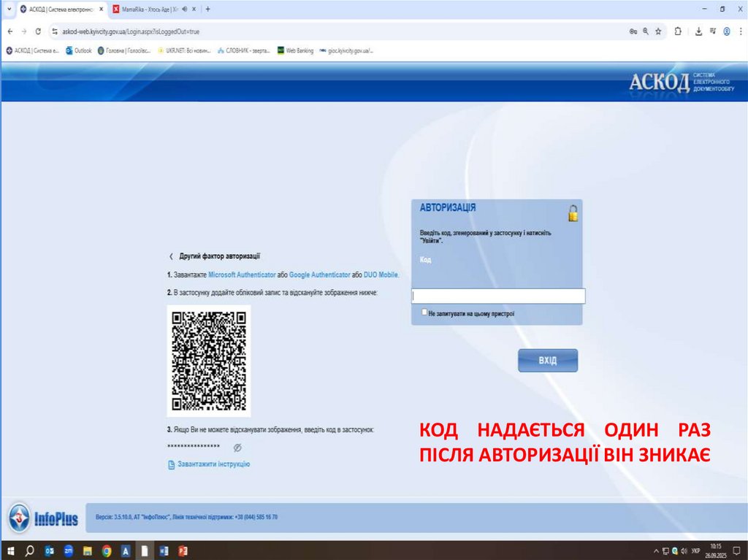This screenshot has width=748, height=560.
Task: Open a new browser tab
Action: (207, 9)
